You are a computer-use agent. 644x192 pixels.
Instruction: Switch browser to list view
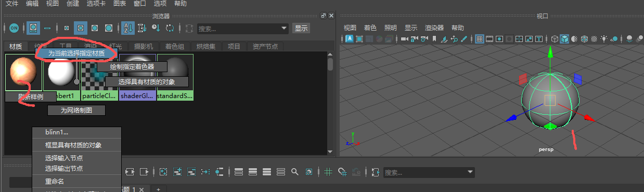pyautogui.click(x=47, y=28)
